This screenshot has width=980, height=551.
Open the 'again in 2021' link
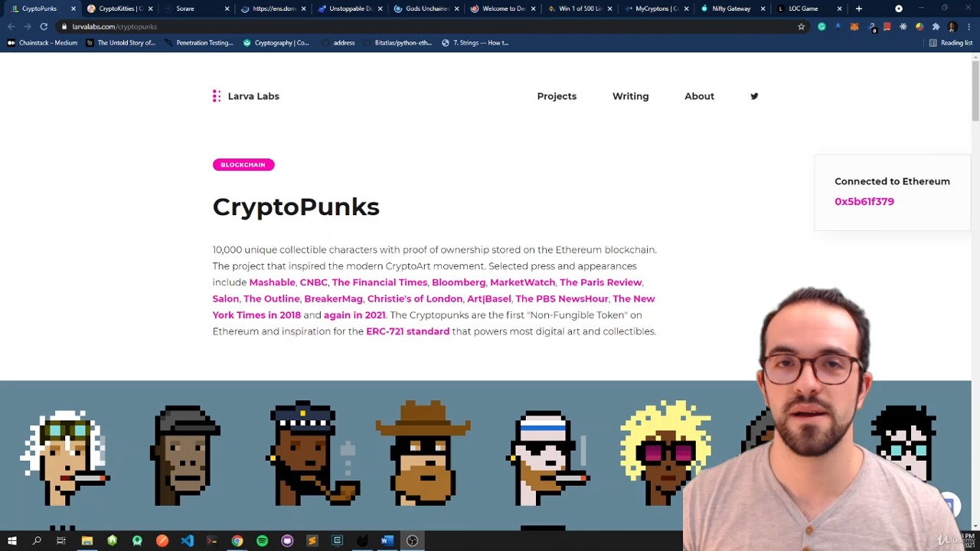click(354, 315)
